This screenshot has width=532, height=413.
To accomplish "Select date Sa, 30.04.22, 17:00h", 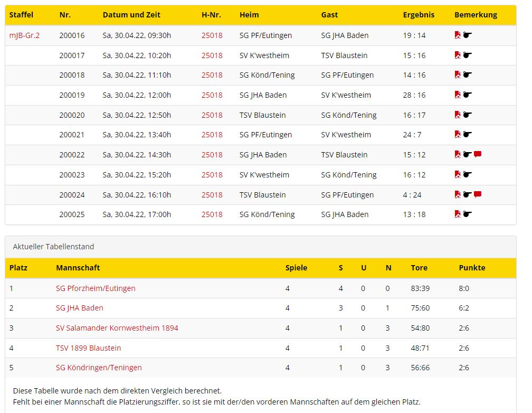I will point(137,214).
